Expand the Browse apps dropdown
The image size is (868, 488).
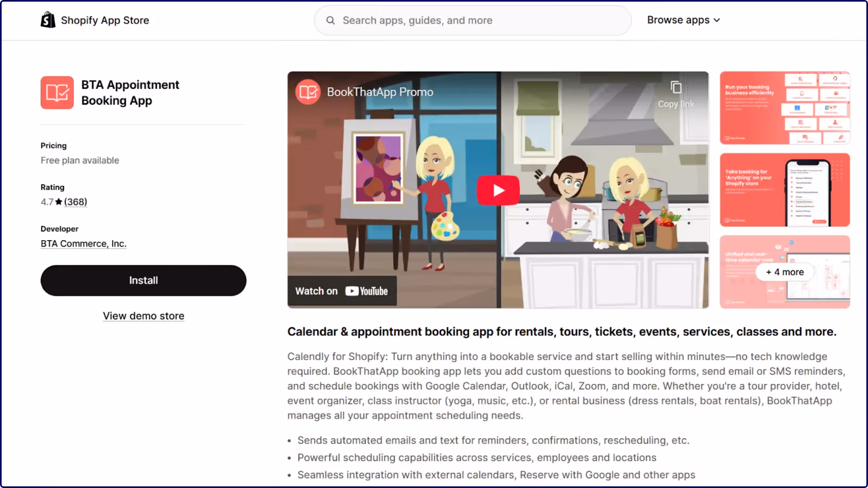(684, 20)
